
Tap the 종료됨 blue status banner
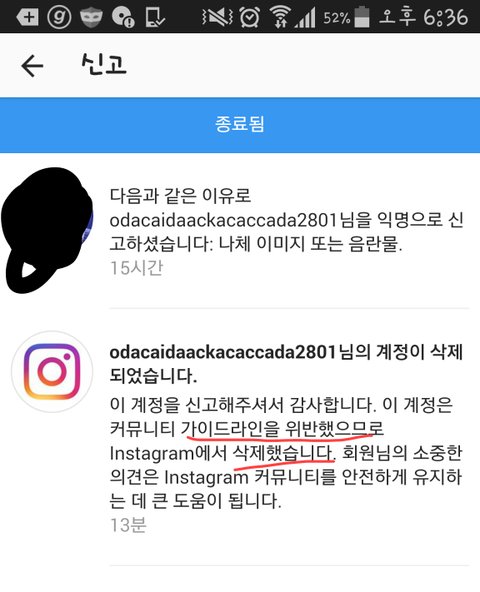[240, 125]
